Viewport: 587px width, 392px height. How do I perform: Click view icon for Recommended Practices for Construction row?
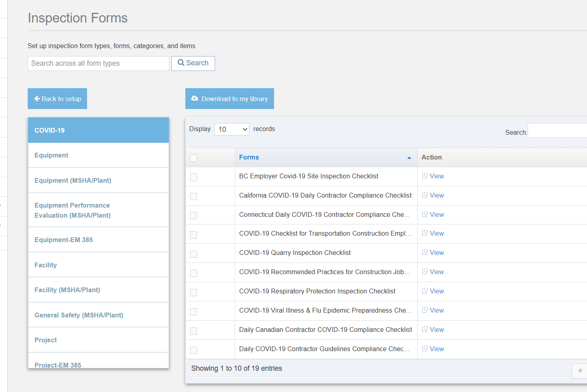click(x=425, y=272)
